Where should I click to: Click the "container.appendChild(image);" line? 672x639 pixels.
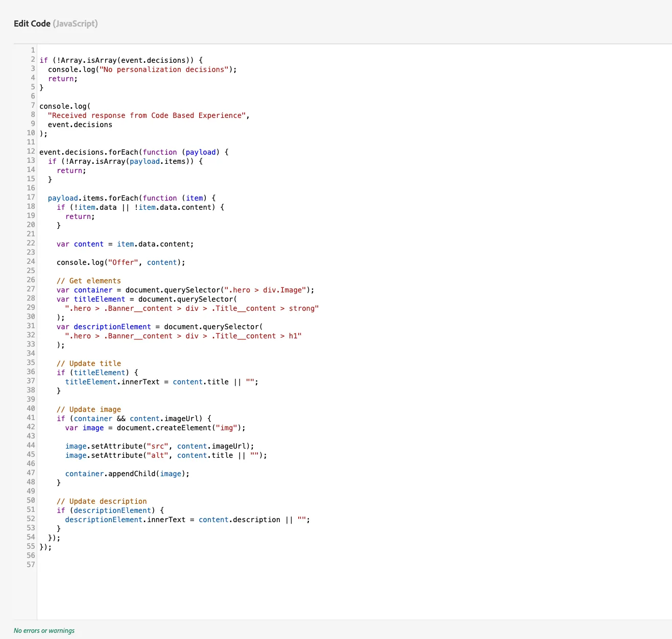(128, 474)
